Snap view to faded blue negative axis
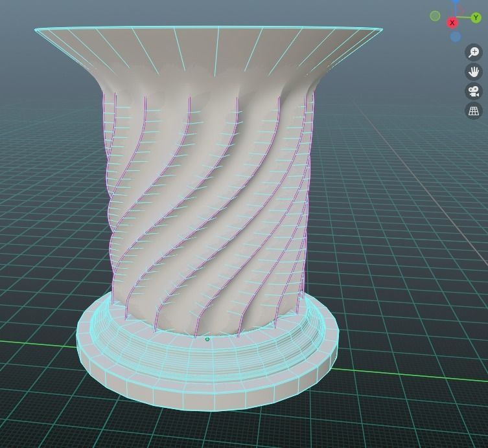The width and height of the screenshot is (488, 448). [x=456, y=37]
